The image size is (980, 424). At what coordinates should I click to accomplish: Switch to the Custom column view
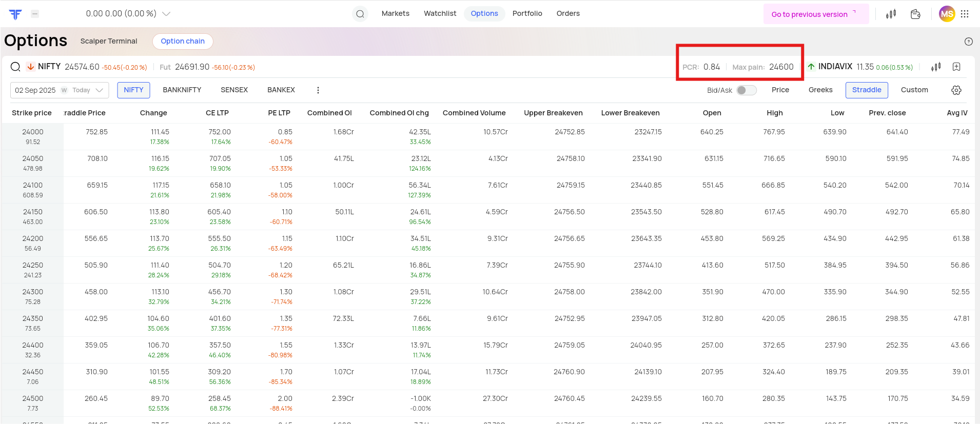click(914, 90)
